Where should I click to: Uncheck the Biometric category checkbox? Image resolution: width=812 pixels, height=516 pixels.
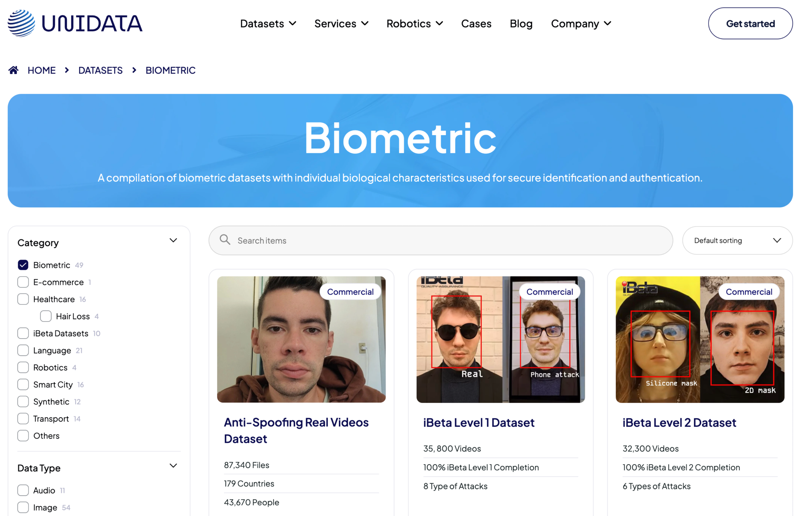[x=23, y=265]
